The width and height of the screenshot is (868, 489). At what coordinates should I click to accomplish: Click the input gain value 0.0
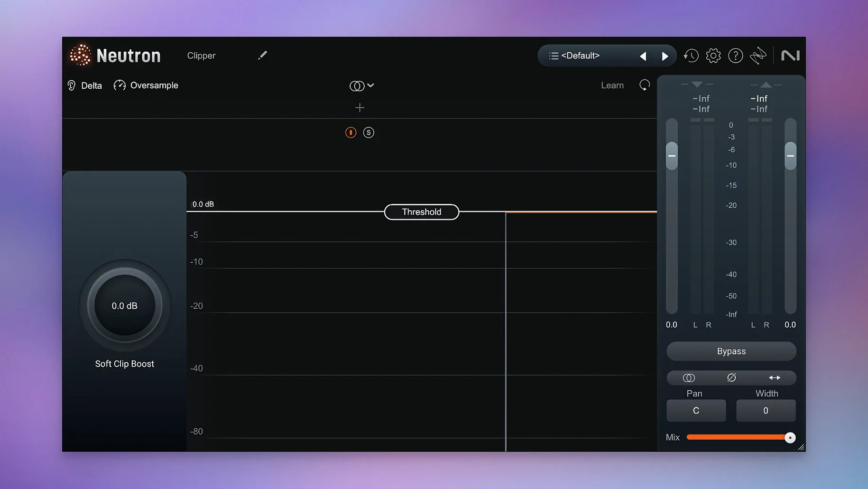click(671, 325)
